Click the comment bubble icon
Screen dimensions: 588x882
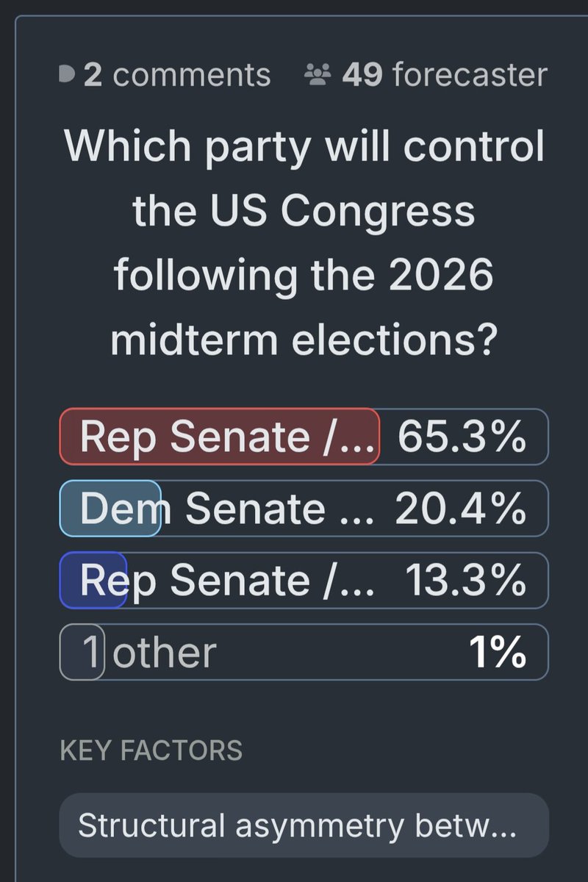click(67, 74)
